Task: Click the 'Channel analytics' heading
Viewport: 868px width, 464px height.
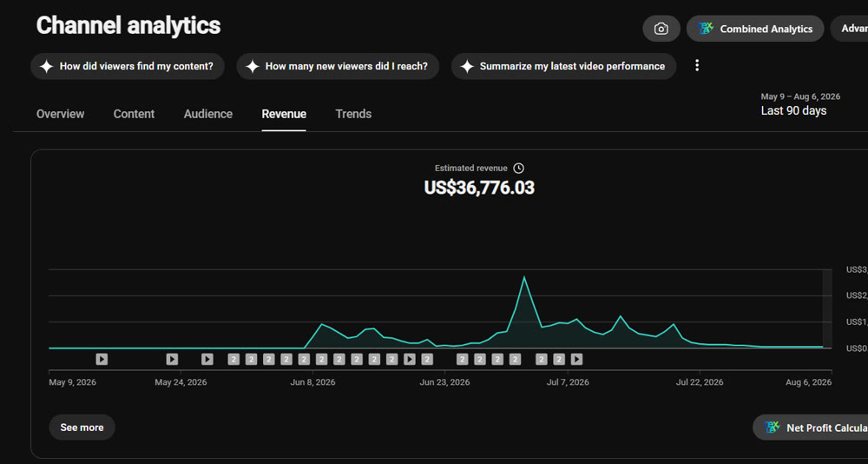Action: click(128, 25)
